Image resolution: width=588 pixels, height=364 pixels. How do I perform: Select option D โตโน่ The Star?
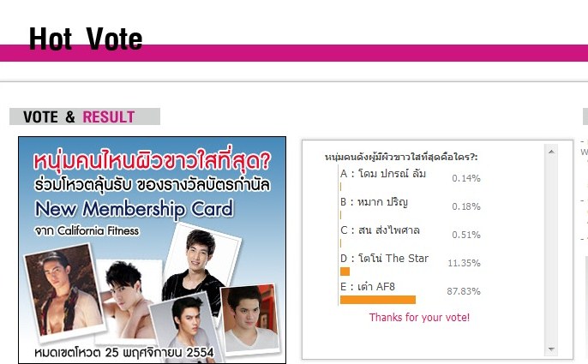point(384,259)
